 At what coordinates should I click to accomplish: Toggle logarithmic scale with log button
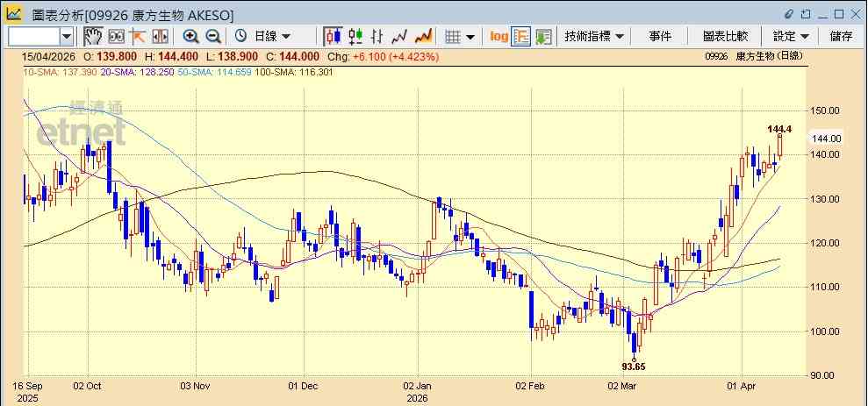(x=499, y=37)
